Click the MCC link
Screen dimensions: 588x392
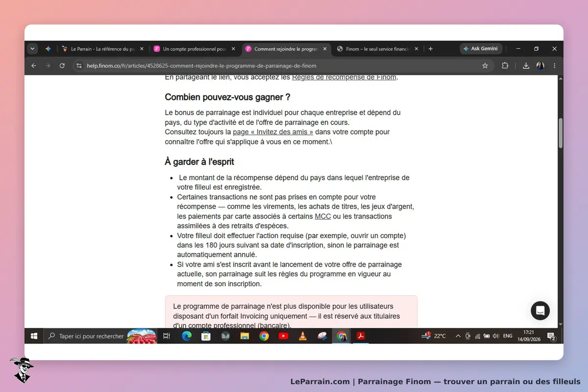tap(323, 216)
